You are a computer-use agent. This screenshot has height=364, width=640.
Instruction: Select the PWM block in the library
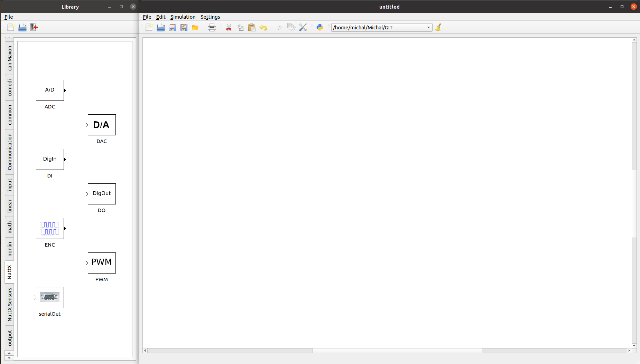pos(102,263)
